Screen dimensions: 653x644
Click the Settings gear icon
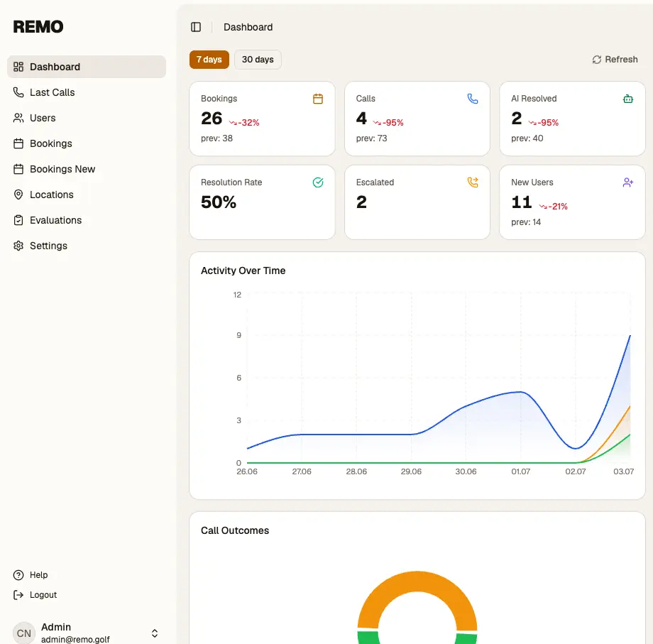[x=18, y=246]
